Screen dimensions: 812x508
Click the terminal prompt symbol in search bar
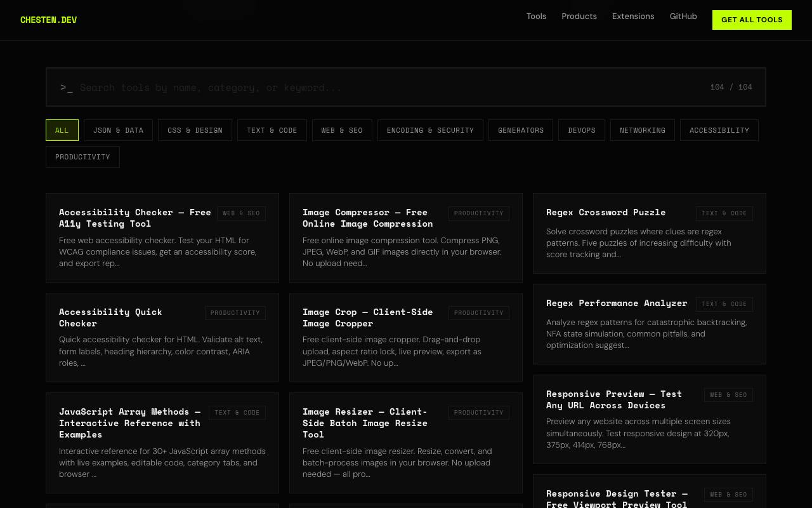click(x=67, y=88)
